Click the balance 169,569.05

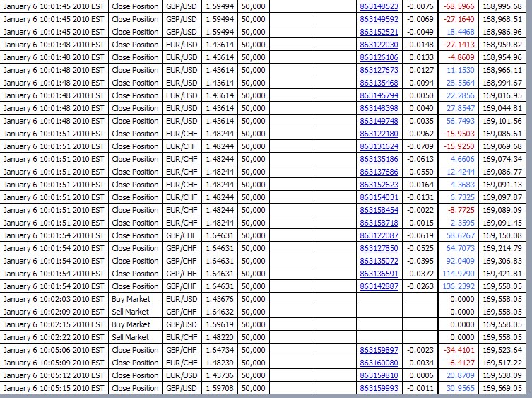502,389
